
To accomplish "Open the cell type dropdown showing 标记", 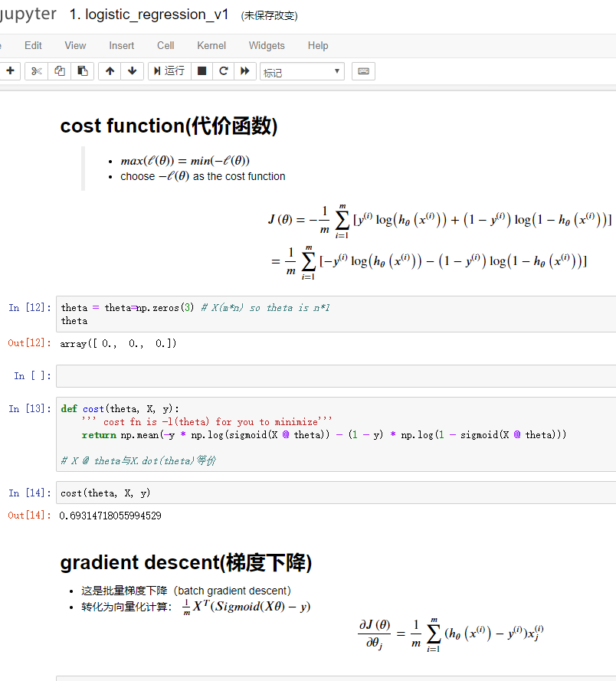I will point(302,72).
